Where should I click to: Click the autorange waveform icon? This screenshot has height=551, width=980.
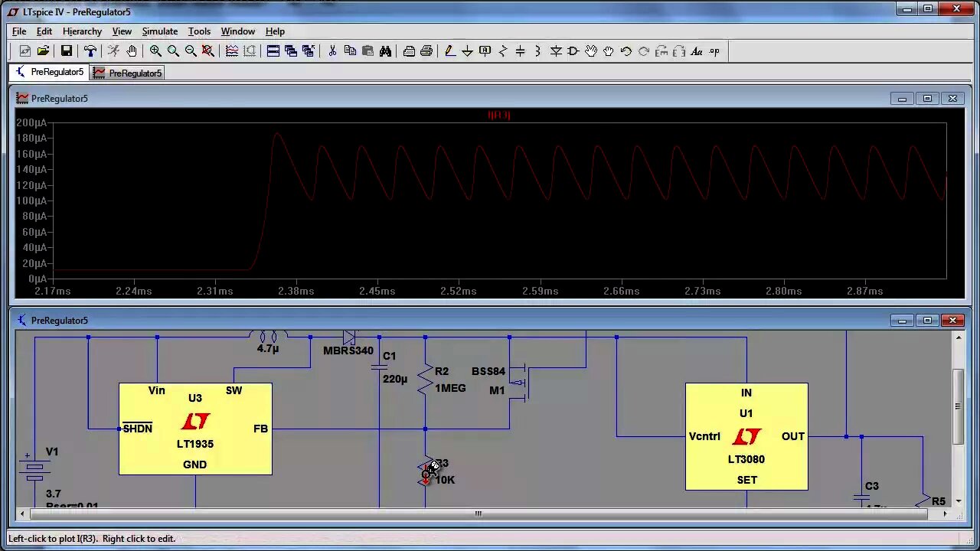point(232,51)
